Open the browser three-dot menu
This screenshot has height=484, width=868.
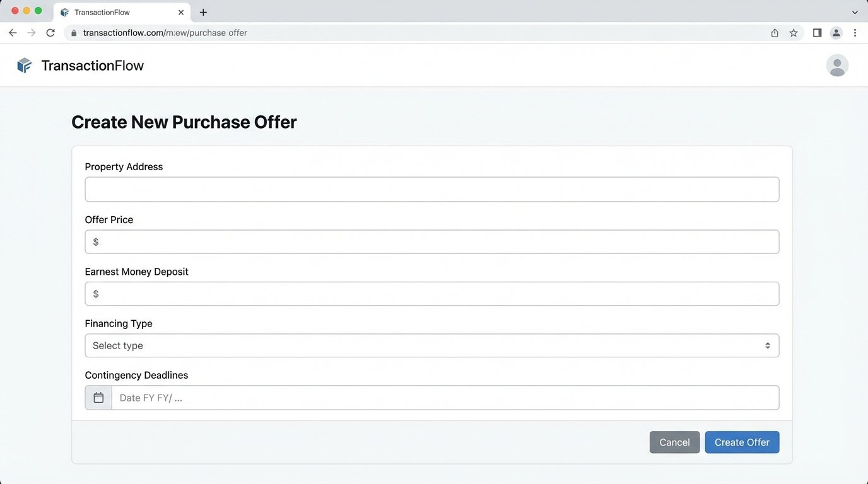point(855,33)
